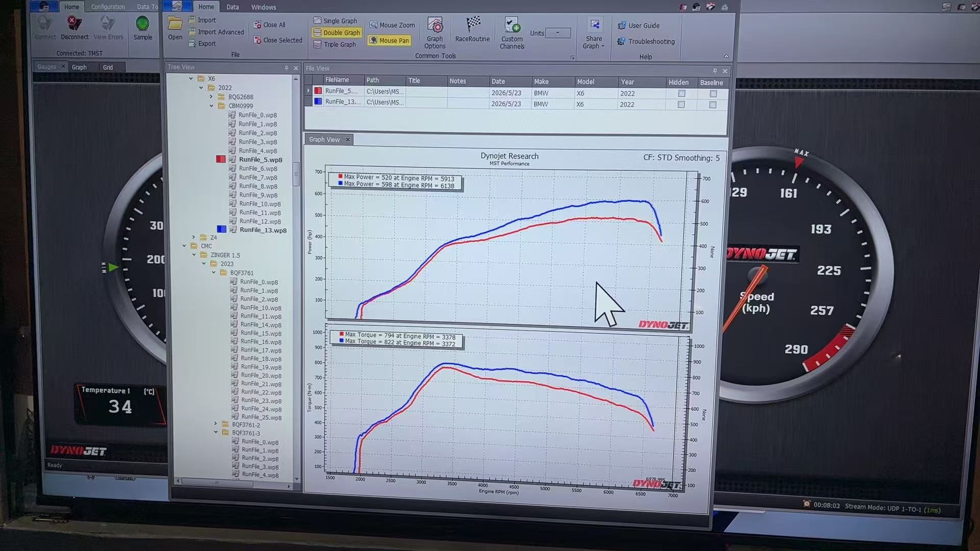The width and height of the screenshot is (980, 551).
Task: Tick the Hidden checkbox for RunFile_5 row
Action: click(681, 93)
